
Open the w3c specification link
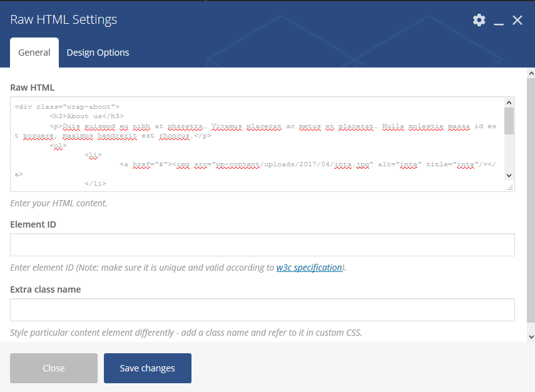click(309, 268)
